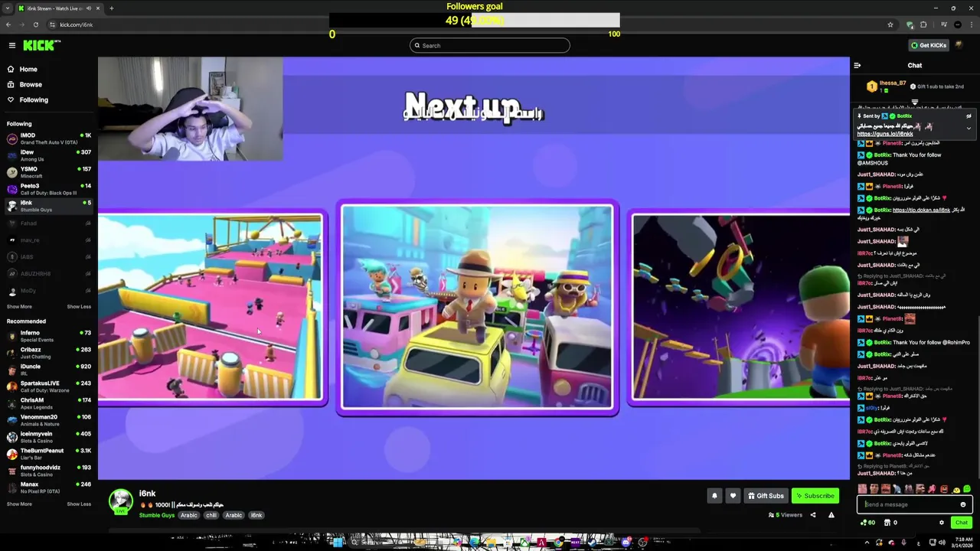
Task: Open a new browser tab
Action: (x=112, y=8)
